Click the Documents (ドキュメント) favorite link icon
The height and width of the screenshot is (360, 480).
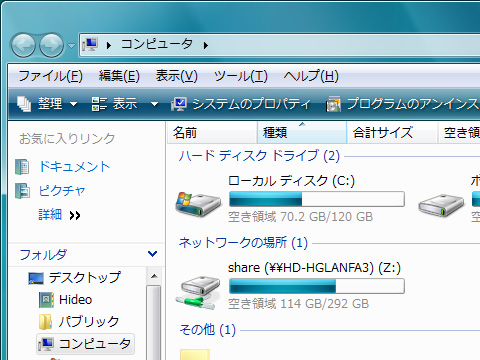coord(22,167)
